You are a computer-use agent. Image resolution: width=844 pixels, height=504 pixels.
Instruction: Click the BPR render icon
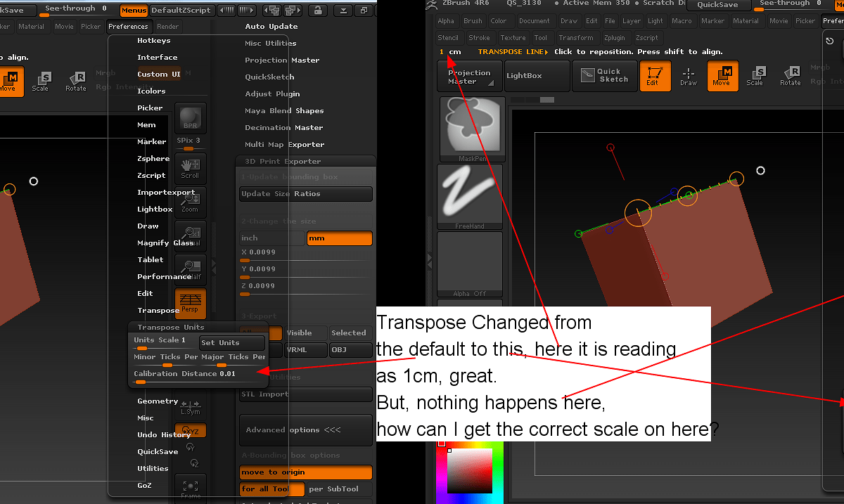191,117
